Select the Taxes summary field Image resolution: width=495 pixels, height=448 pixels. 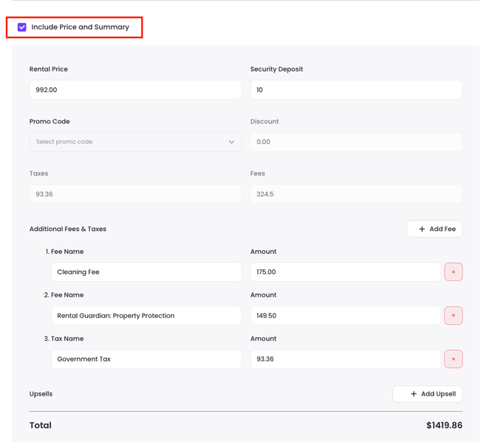(135, 194)
